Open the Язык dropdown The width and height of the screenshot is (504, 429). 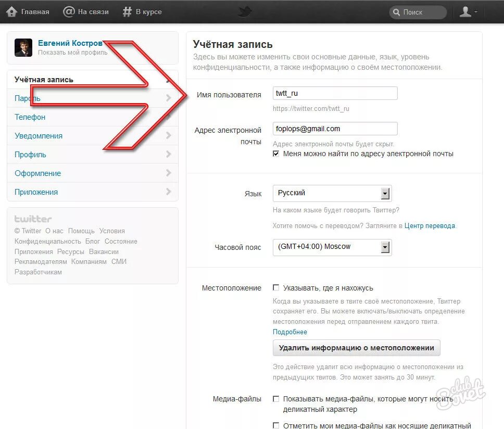point(332,193)
